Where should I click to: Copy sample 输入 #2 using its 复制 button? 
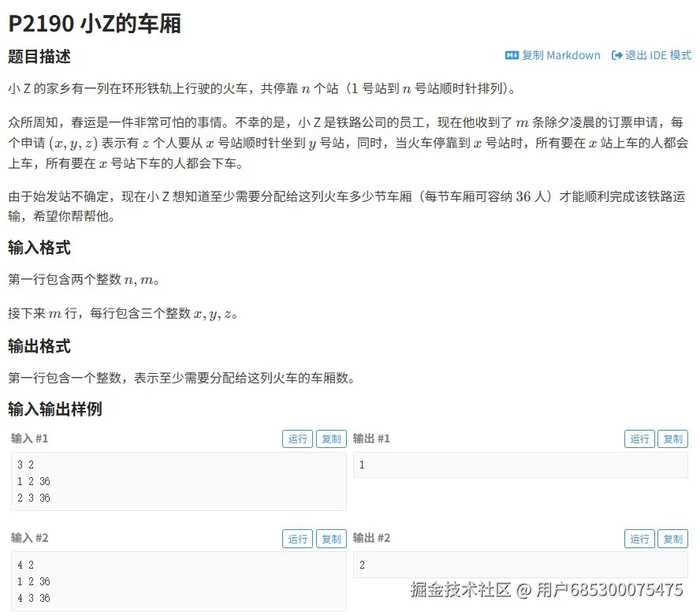click(x=331, y=539)
